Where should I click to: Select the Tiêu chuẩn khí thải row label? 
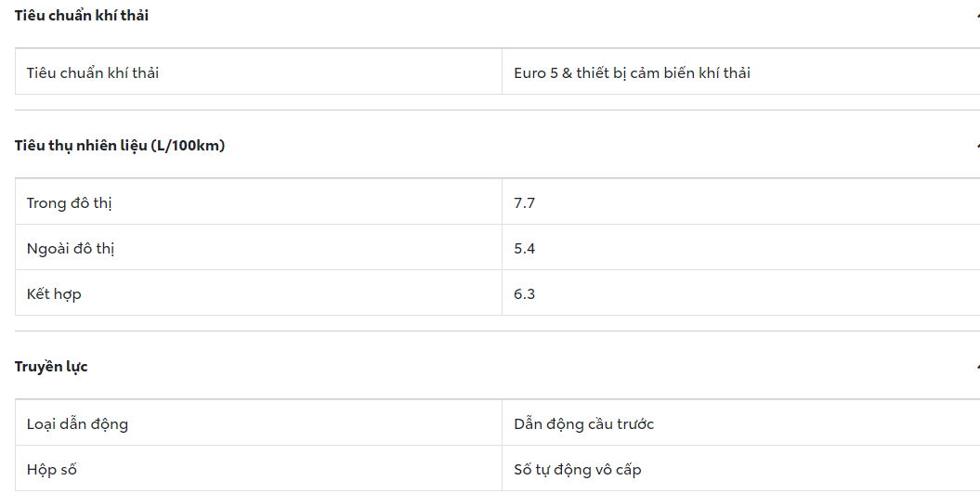[93, 72]
